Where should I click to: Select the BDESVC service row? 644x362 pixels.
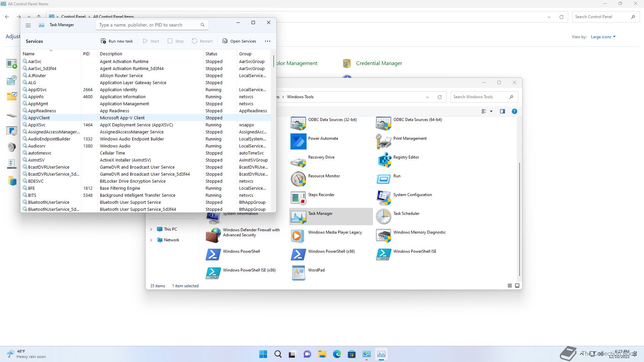146,181
